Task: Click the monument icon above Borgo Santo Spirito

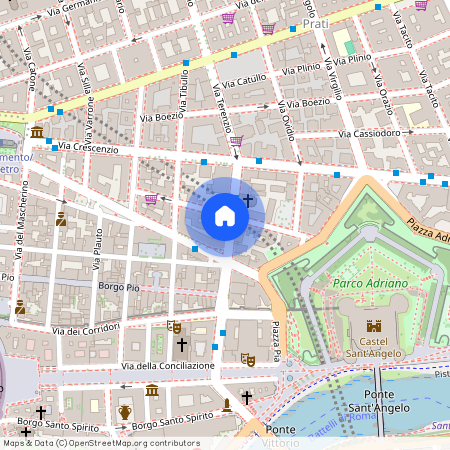Action: 227,405
